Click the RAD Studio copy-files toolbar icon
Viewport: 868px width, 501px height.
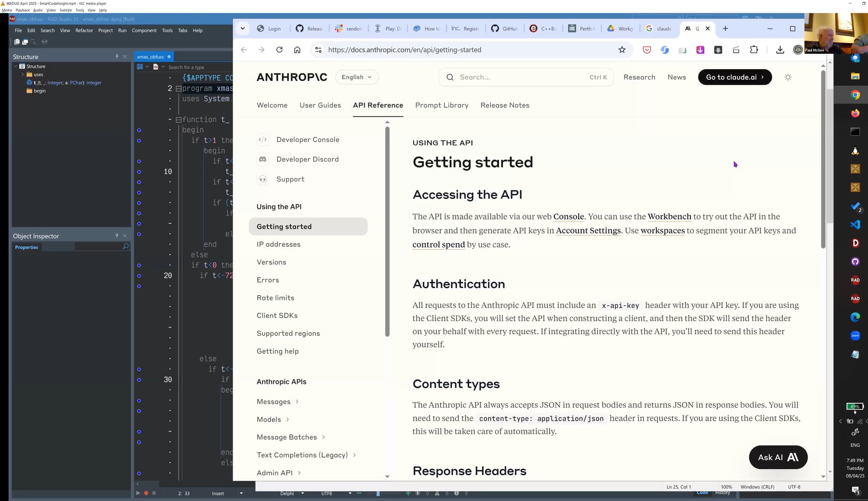[17, 42]
